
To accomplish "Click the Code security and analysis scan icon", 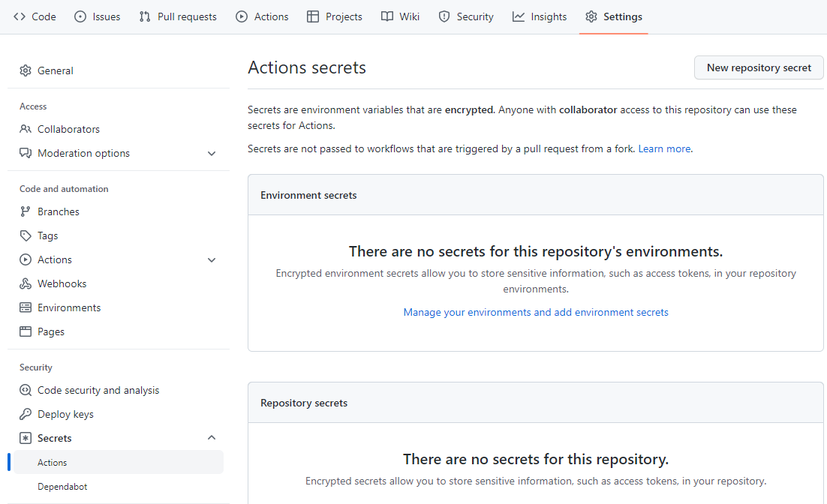I will [26, 390].
